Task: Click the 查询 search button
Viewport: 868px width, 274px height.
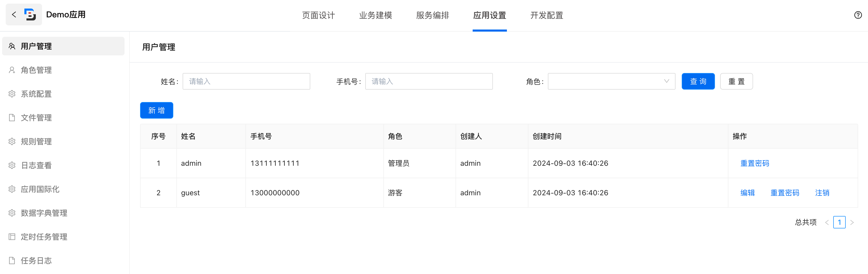Action: coord(698,81)
